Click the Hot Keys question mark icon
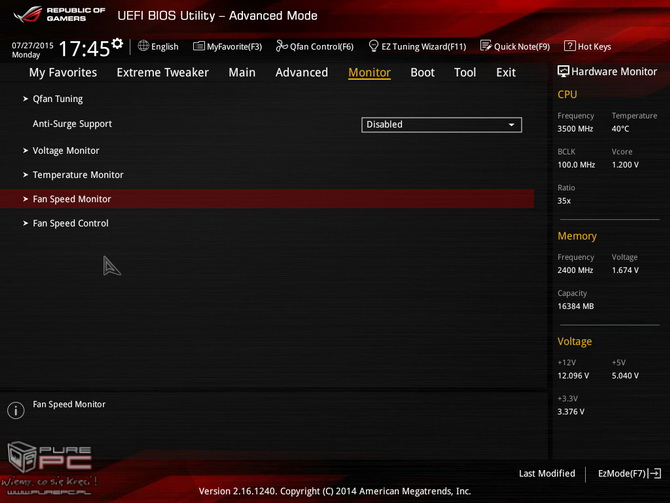 click(x=570, y=46)
